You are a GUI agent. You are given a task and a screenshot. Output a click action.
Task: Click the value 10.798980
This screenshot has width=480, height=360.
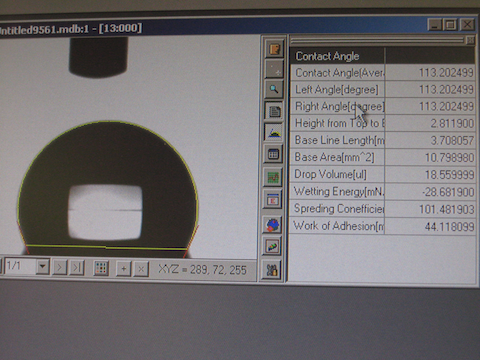[x=449, y=157]
